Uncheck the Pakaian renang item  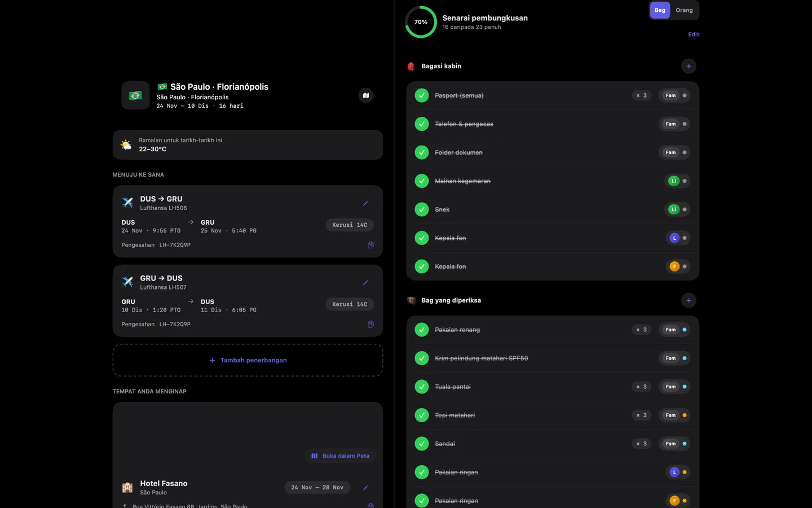[x=422, y=330]
